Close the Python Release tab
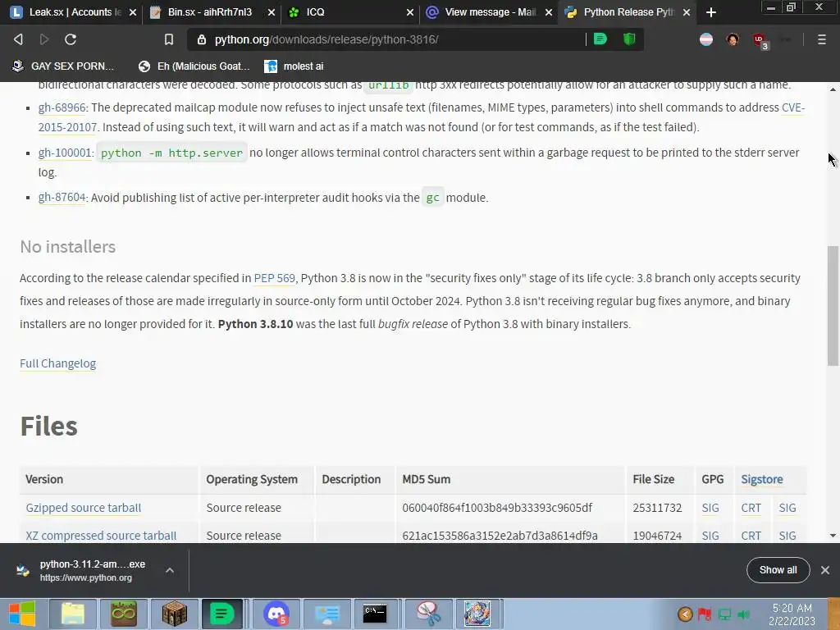This screenshot has width=840, height=630. [x=687, y=12]
